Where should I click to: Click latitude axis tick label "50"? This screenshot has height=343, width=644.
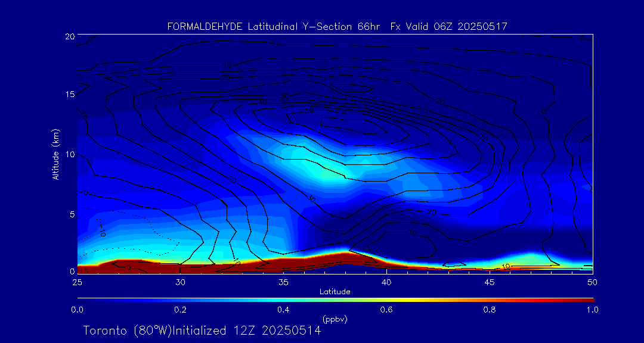tap(593, 282)
